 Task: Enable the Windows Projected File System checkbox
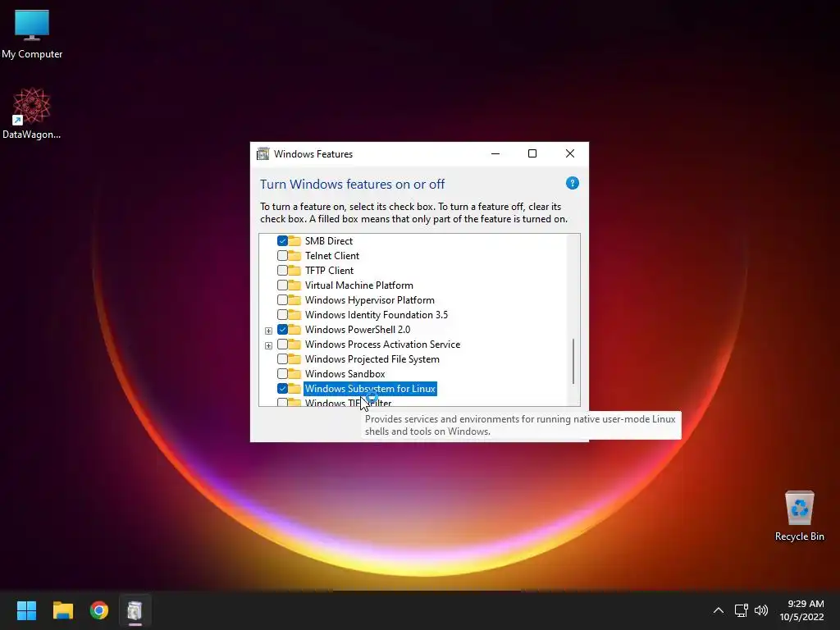coord(282,359)
